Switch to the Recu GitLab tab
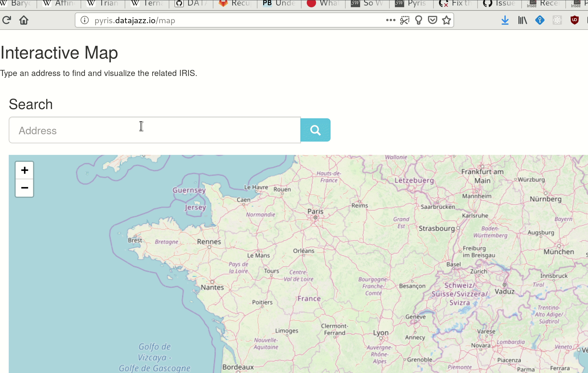Image resolution: width=588 pixels, height=373 pixels. 236,3
